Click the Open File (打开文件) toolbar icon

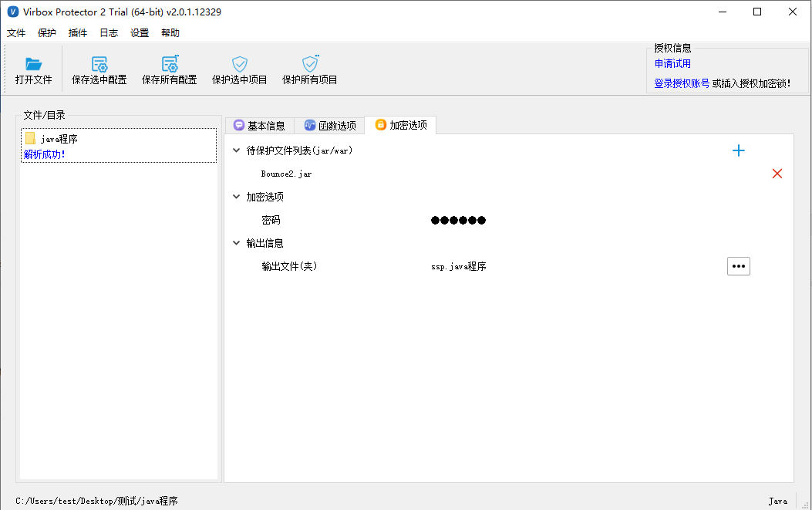point(34,64)
